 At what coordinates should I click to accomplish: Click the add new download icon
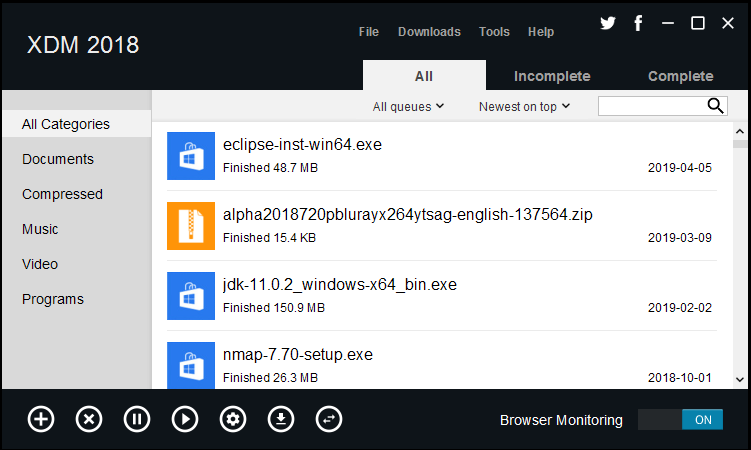tap(41, 419)
